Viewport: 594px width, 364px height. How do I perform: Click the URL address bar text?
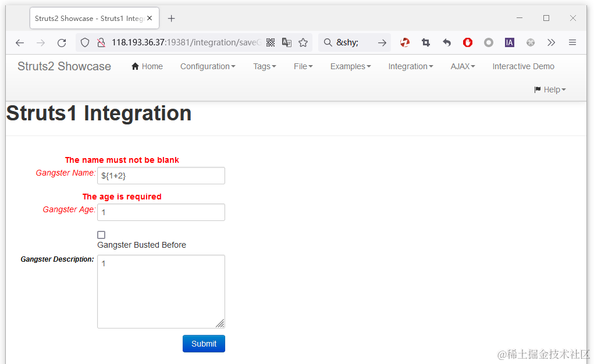point(186,42)
